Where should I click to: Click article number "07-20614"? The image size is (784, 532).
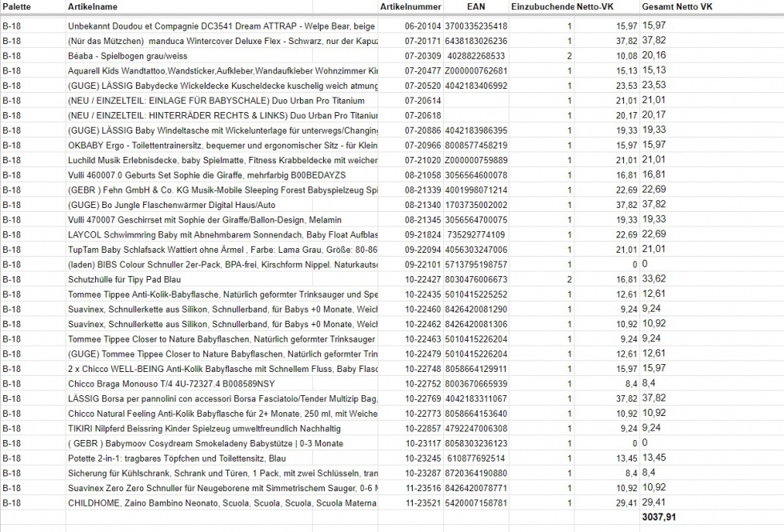tap(423, 101)
